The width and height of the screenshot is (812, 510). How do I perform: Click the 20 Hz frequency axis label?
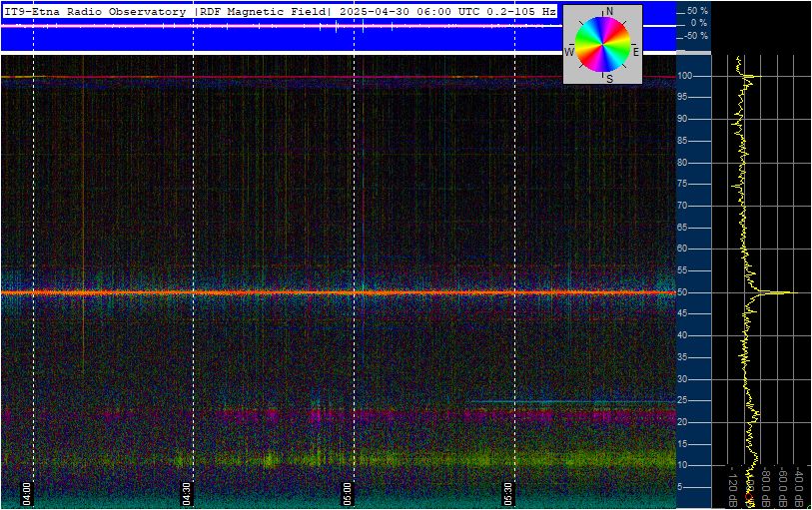pos(683,422)
